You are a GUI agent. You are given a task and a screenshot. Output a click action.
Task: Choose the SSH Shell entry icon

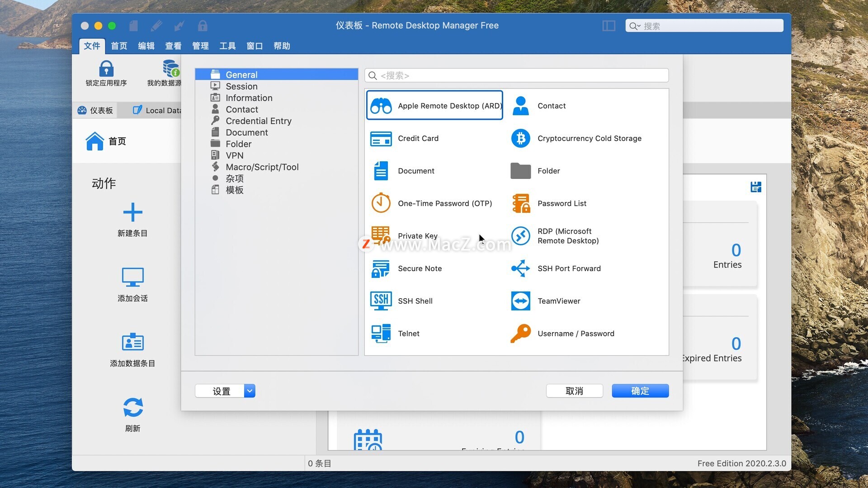tap(381, 301)
